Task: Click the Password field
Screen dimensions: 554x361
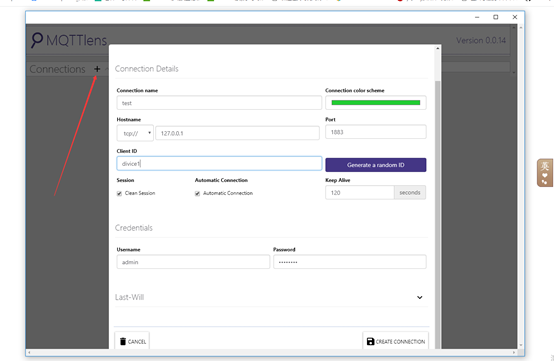Action: 349,262
